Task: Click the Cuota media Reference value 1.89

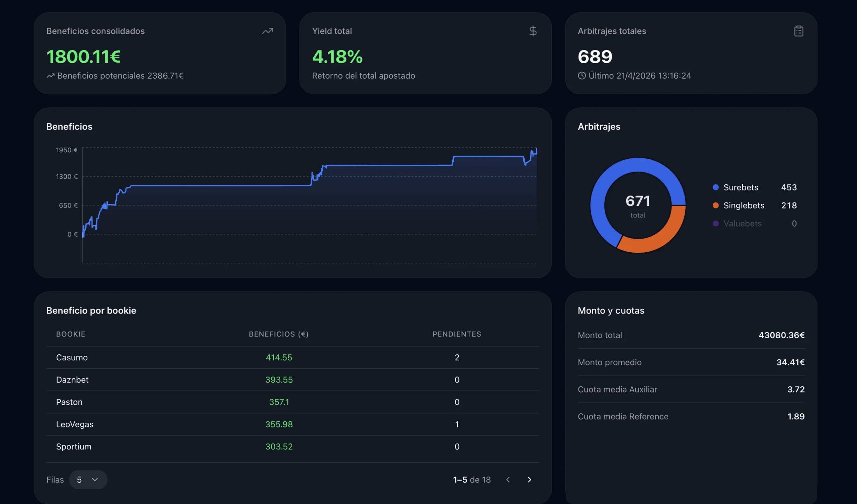Action: (x=796, y=416)
